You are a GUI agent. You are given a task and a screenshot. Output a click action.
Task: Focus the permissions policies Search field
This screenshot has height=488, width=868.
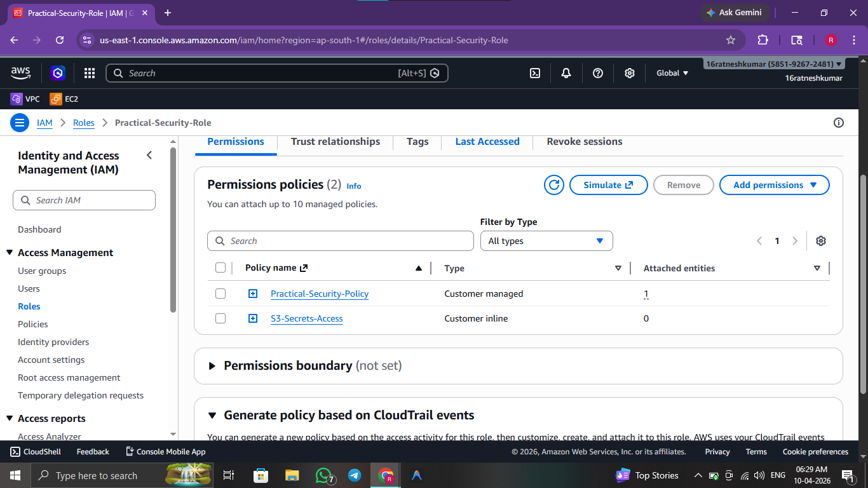[x=341, y=241]
